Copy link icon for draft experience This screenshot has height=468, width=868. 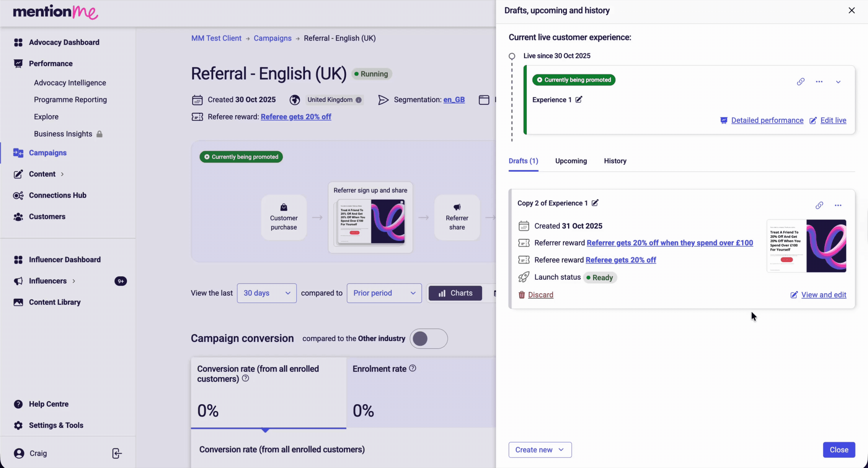click(x=819, y=205)
